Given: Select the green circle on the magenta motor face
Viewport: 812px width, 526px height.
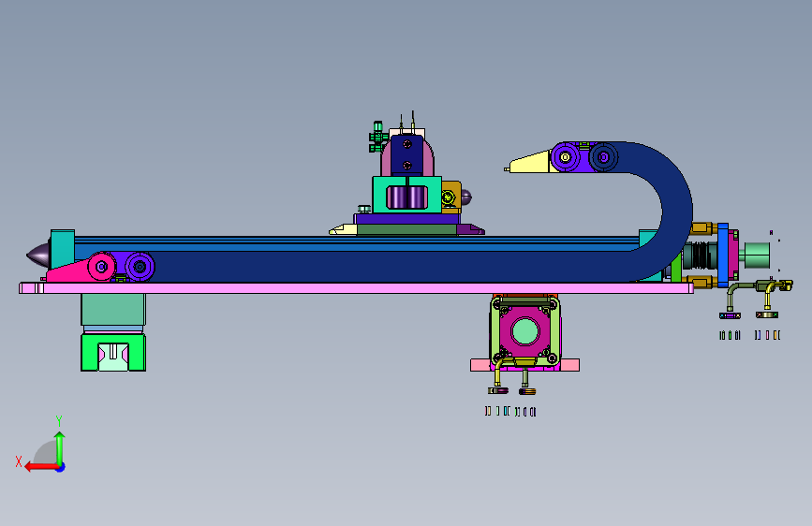Looking at the screenshot, I should coord(525,331).
